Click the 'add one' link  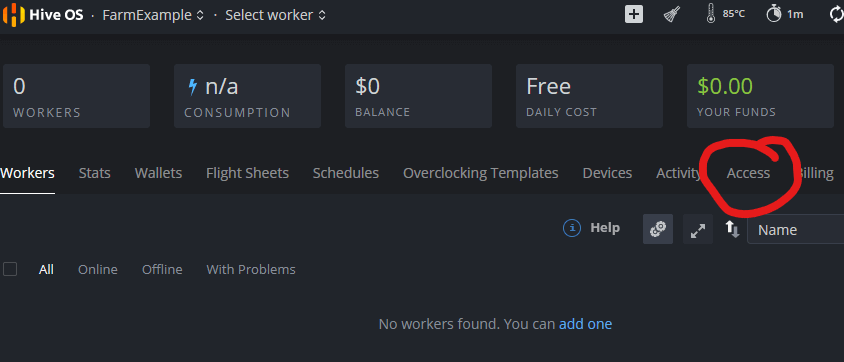(586, 324)
